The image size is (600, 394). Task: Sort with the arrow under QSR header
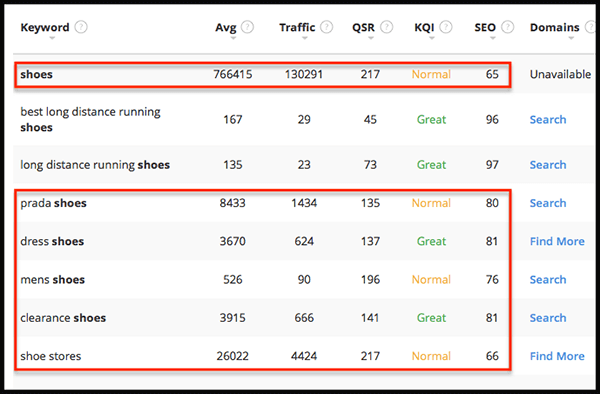click(371, 38)
